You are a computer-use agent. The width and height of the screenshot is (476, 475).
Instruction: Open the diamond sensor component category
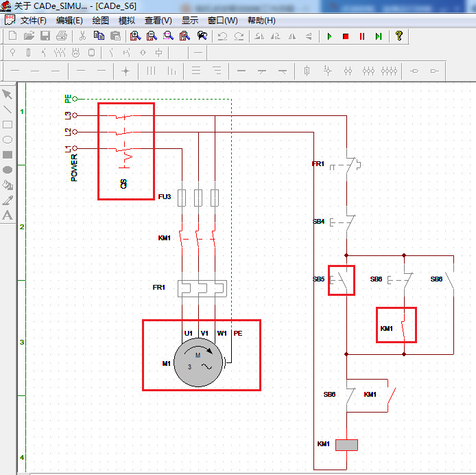(143, 53)
